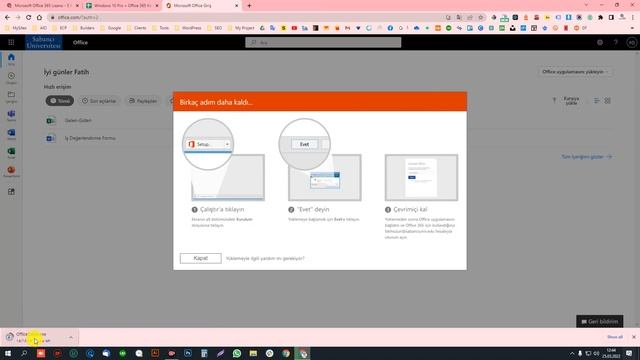Open the My Project bookmark folder
Viewport: 640px width, 360px height.
click(x=241, y=28)
